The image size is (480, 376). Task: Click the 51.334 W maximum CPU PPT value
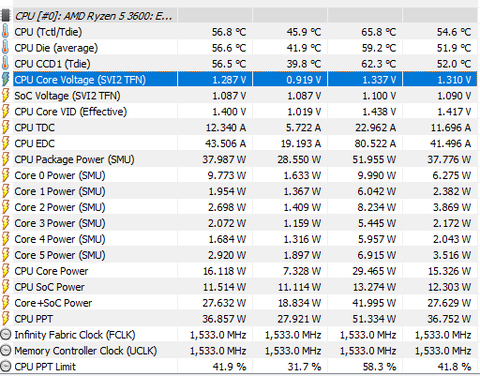tap(375, 319)
